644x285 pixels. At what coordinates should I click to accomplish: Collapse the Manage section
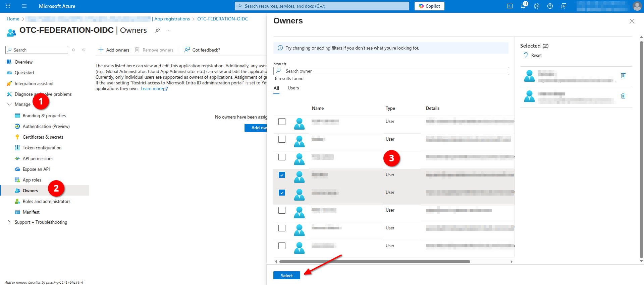(x=9, y=104)
